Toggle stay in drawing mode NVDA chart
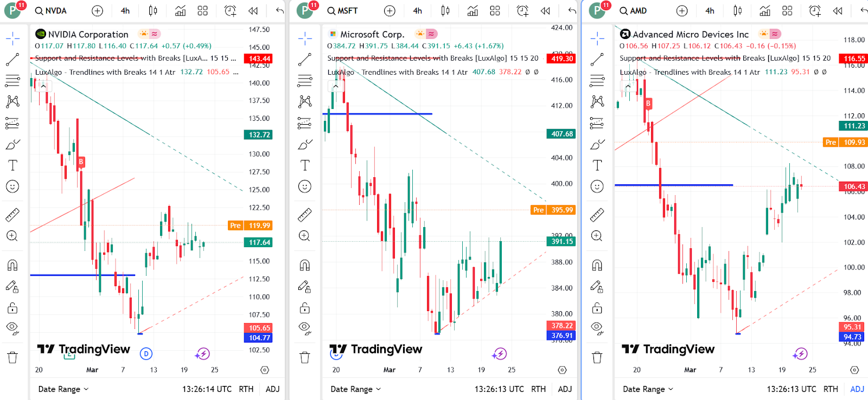This screenshot has width=868, height=400. (x=12, y=286)
